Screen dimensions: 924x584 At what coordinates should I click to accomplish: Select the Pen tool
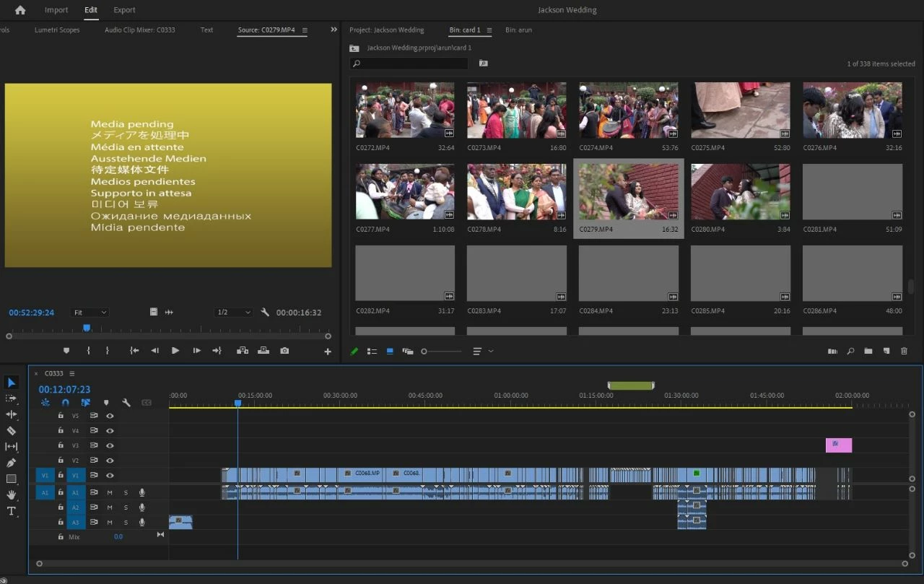(x=12, y=463)
